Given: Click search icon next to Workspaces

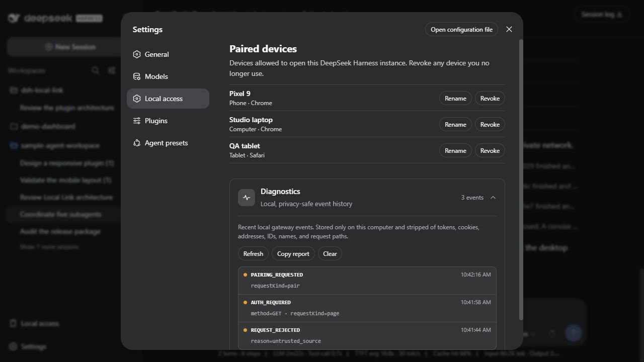Looking at the screenshot, I should point(95,70).
